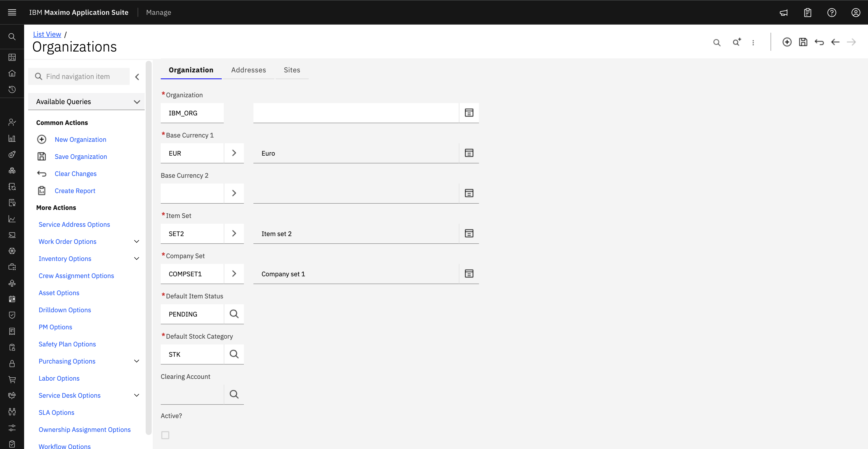Viewport: 868px width, 449px height.
Task: Open the three-dot overflow menu
Action: [x=753, y=42]
